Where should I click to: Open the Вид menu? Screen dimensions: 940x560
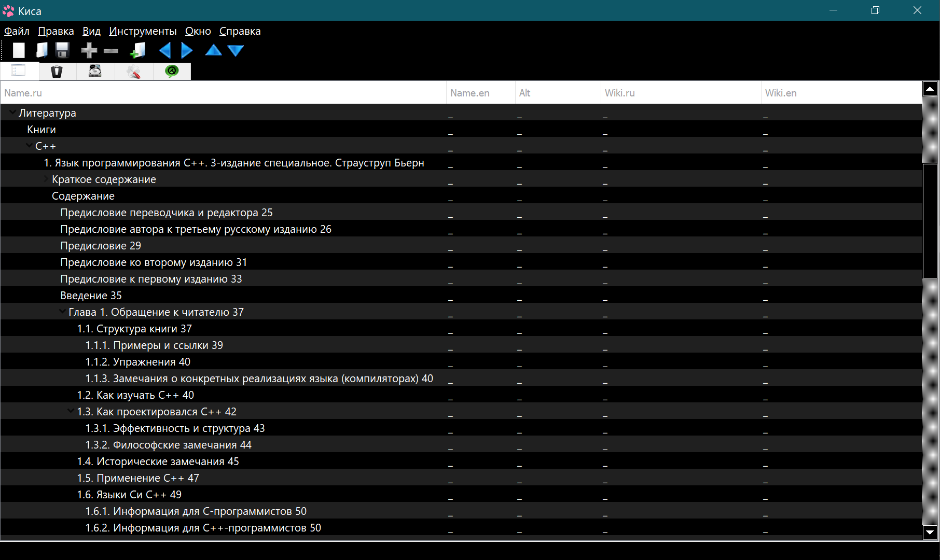point(91,31)
